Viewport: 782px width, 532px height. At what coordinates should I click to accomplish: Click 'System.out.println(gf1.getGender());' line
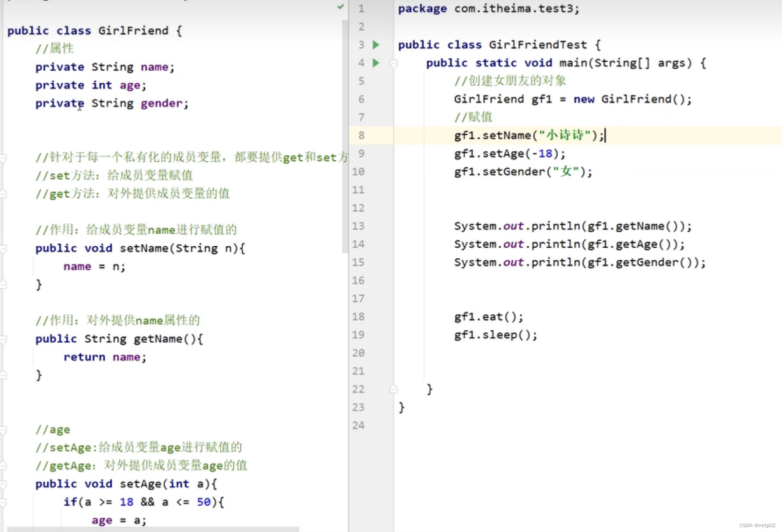(580, 262)
